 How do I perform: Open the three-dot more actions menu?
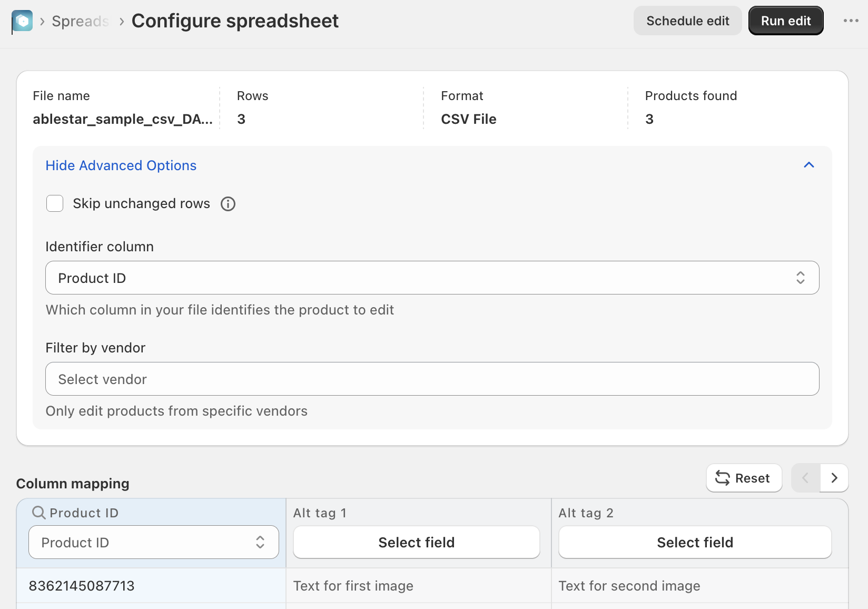pos(851,21)
